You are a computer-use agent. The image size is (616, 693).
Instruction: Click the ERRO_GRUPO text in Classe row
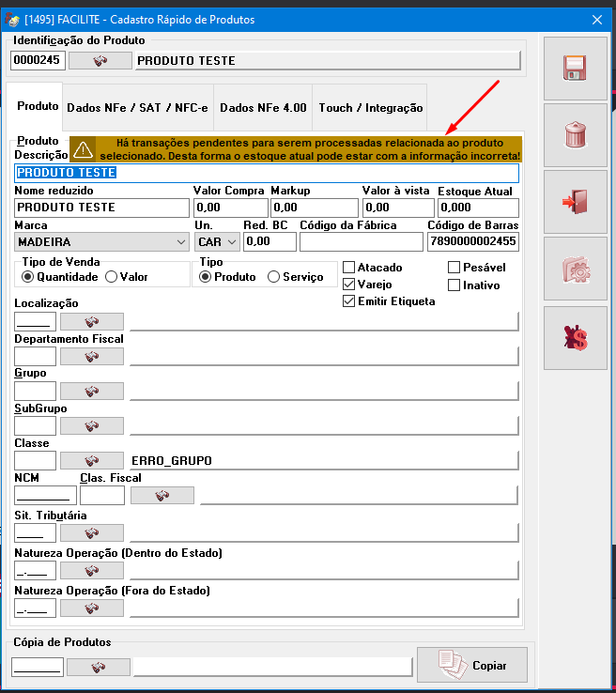(172, 461)
